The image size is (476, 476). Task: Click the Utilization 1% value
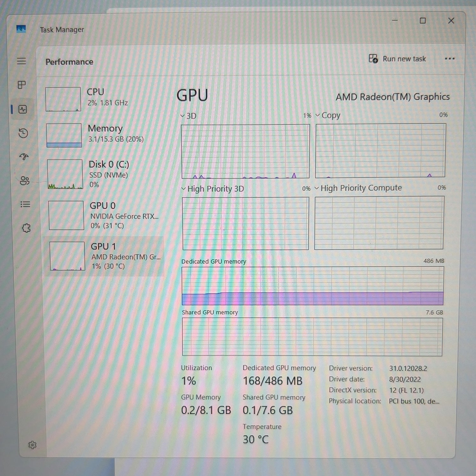click(188, 381)
